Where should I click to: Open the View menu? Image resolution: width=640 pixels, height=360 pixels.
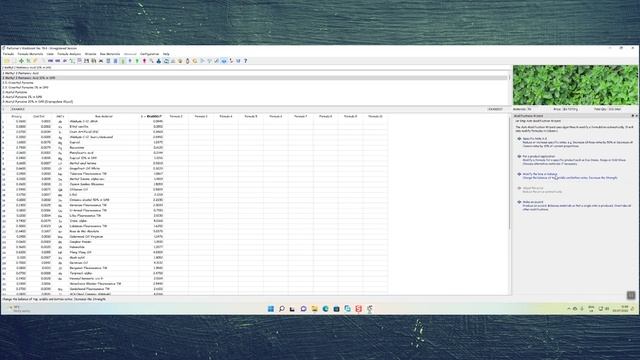50,54
